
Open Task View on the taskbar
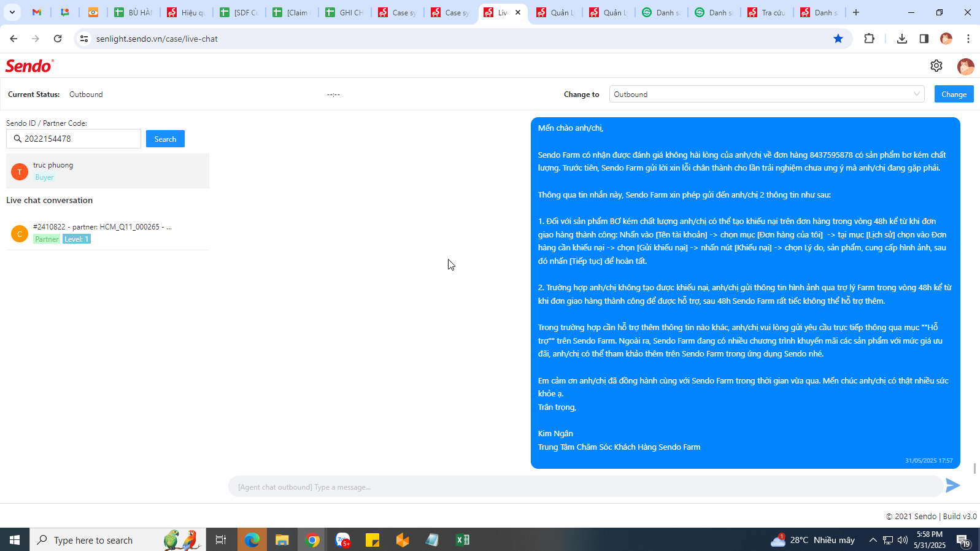221,540
